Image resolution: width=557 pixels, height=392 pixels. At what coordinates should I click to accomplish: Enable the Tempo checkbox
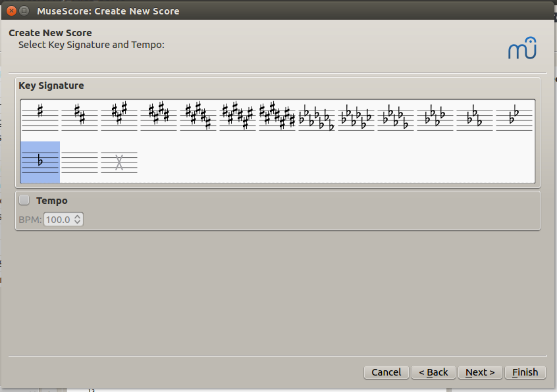[x=24, y=200]
